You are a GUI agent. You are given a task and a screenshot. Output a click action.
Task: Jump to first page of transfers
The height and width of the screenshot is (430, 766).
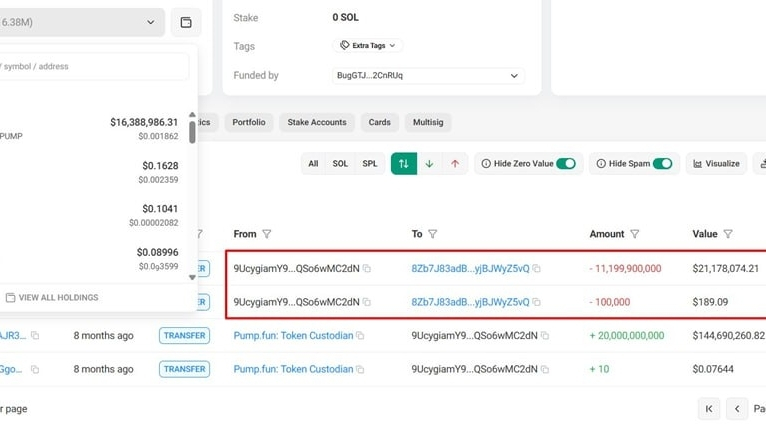coord(709,408)
